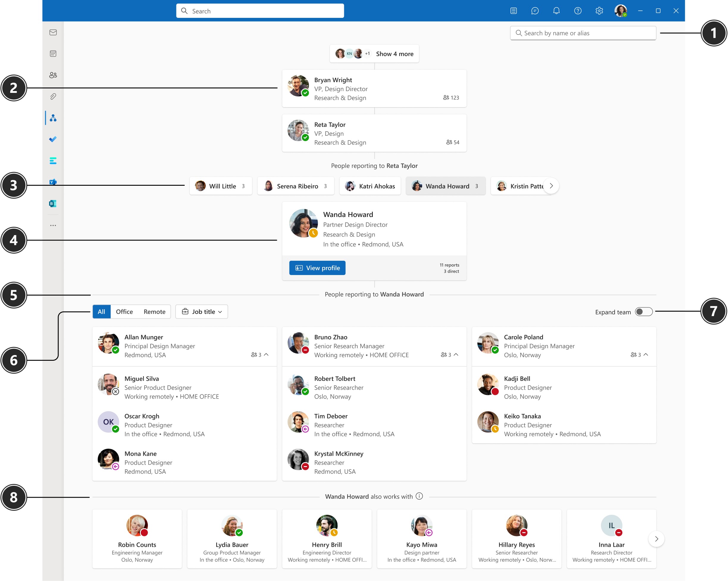Toggle the Expand team switch on
Screen dimensions: 728x581
[x=643, y=311]
